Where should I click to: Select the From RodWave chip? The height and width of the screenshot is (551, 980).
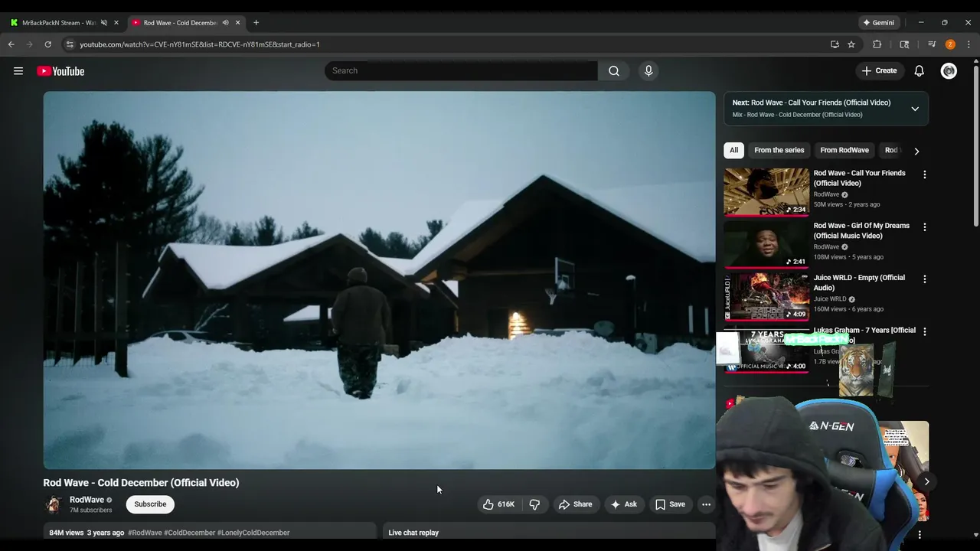[x=844, y=150]
